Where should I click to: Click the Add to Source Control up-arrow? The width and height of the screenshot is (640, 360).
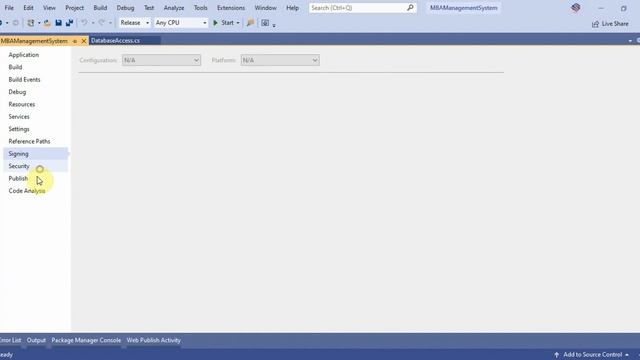(x=556, y=355)
